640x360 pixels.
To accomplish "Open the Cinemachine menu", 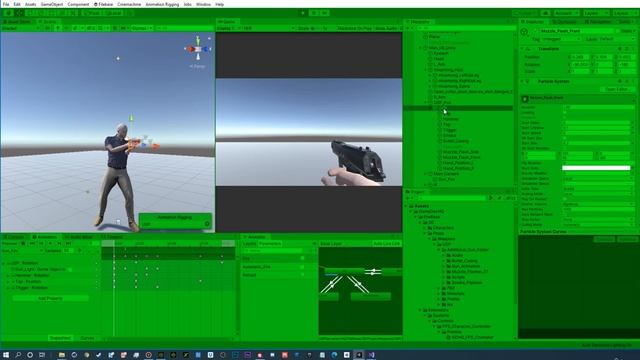I will coord(129,4).
